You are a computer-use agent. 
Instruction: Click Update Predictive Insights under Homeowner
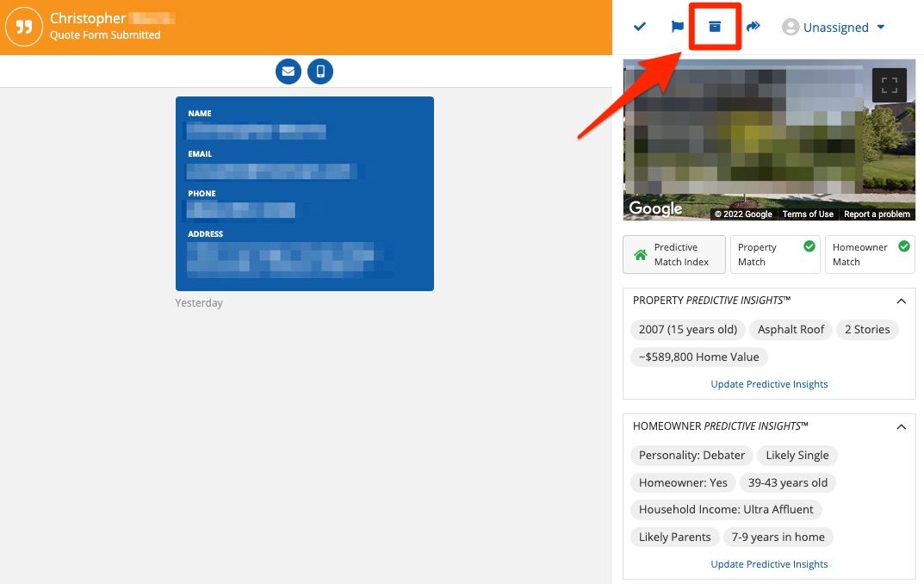[x=769, y=564]
